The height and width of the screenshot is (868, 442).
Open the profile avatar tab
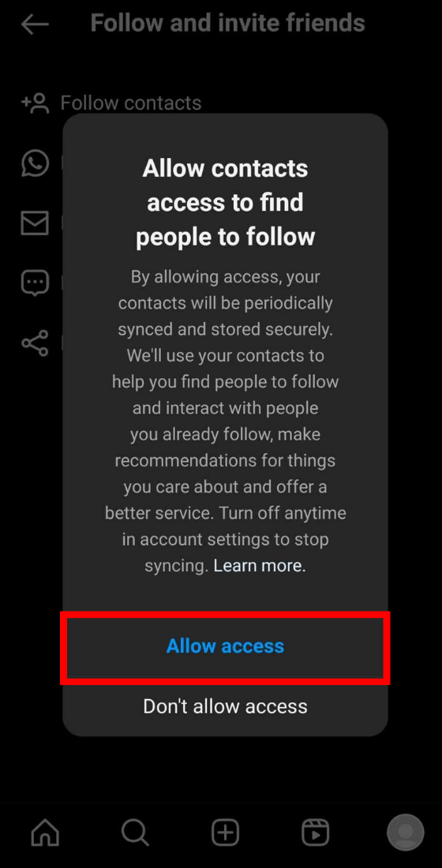click(406, 832)
